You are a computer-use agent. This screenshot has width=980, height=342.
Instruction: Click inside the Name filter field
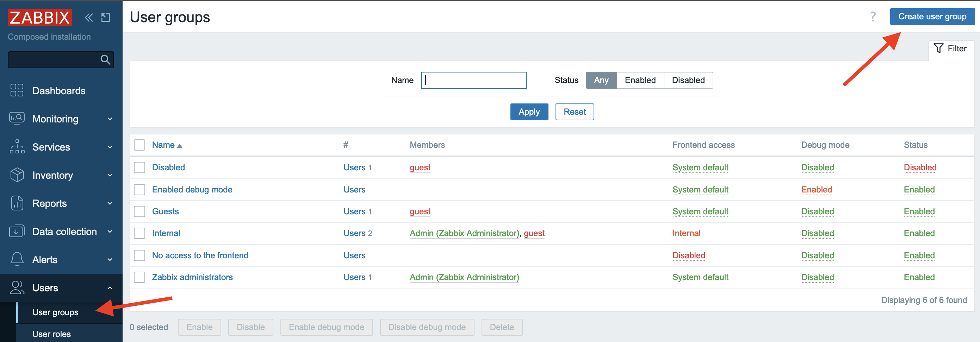(x=473, y=80)
